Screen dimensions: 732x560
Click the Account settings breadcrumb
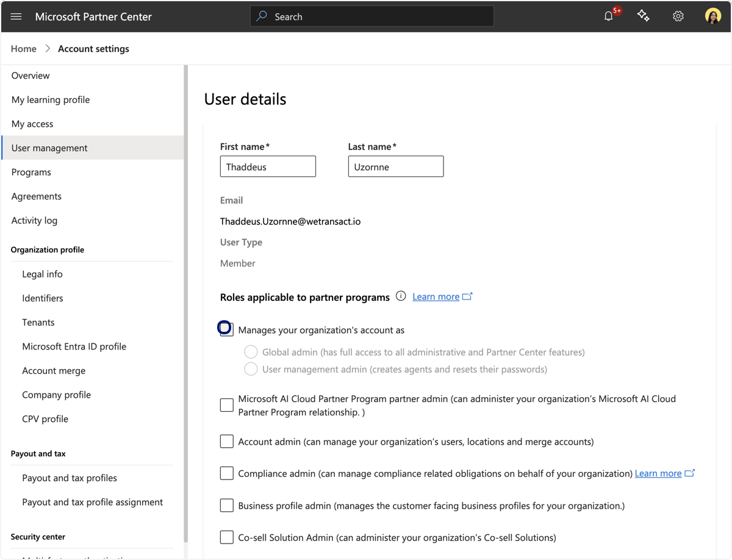[x=93, y=49]
